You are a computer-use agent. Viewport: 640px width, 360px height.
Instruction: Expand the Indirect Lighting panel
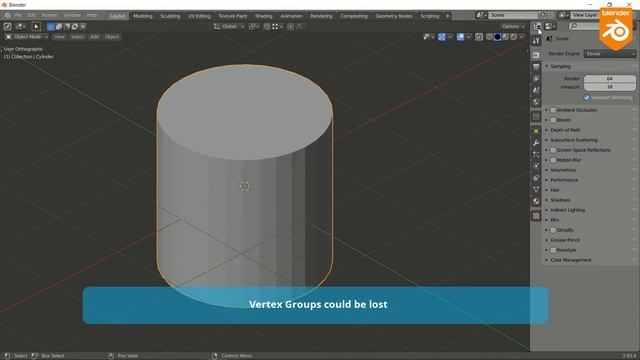[x=547, y=210]
